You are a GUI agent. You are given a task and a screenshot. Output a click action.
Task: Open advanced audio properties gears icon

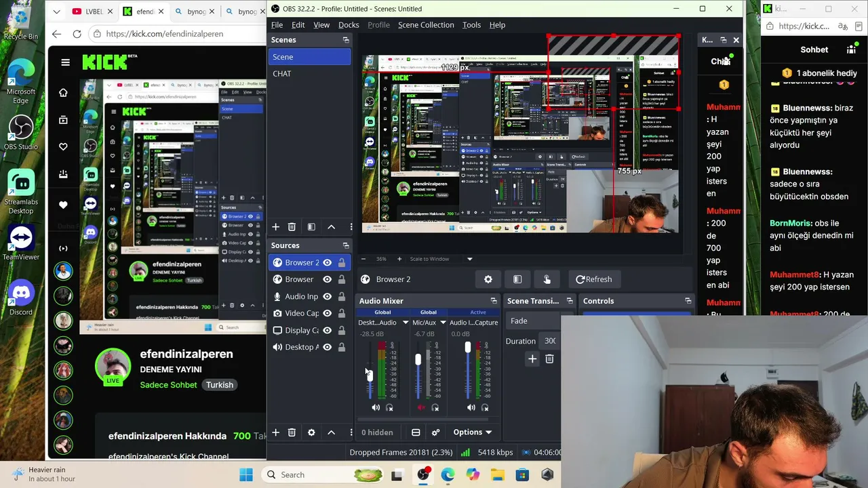[x=435, y=432]
